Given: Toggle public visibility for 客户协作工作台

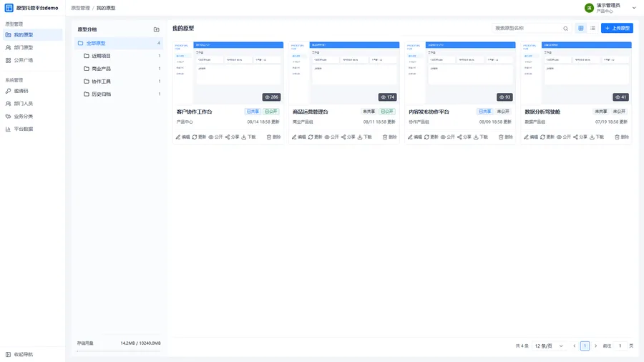Looking at the screenshot, I should [215, 137].
